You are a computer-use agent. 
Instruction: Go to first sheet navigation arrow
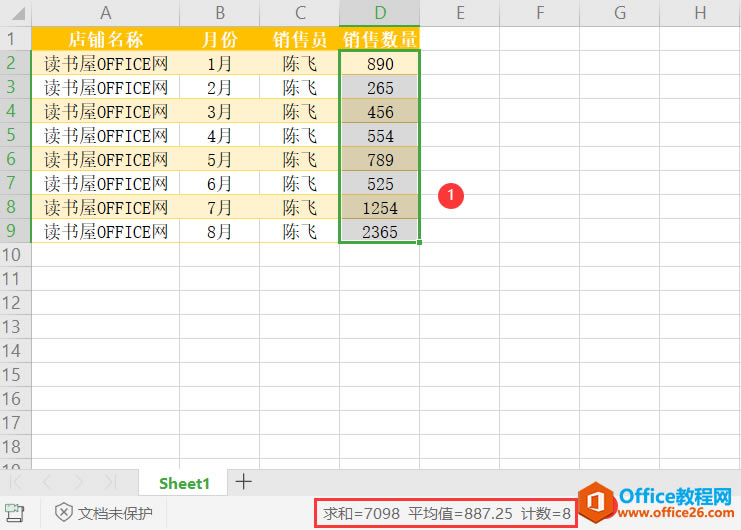click(16, 482)
